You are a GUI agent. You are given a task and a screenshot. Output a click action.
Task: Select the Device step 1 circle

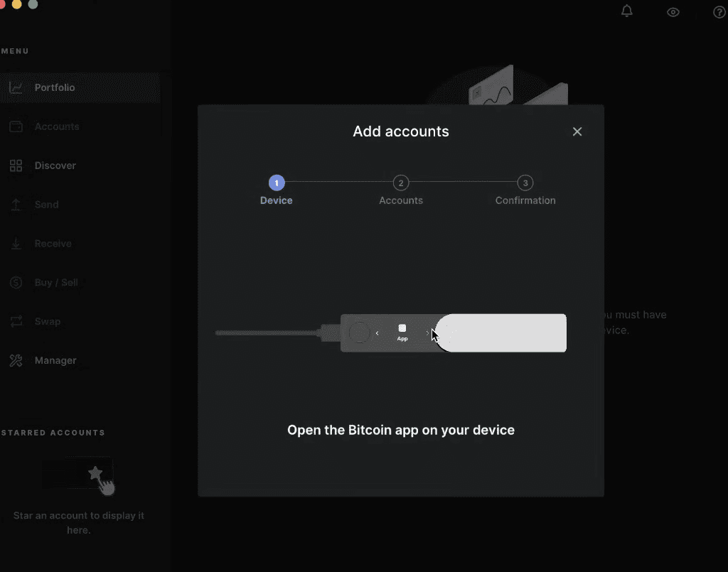pyautogui.click(x=277, y=183)
